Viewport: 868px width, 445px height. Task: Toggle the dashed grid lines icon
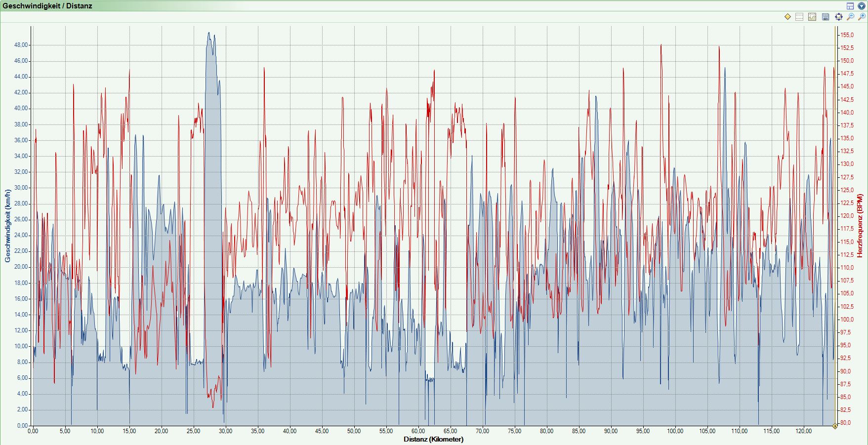799,17
